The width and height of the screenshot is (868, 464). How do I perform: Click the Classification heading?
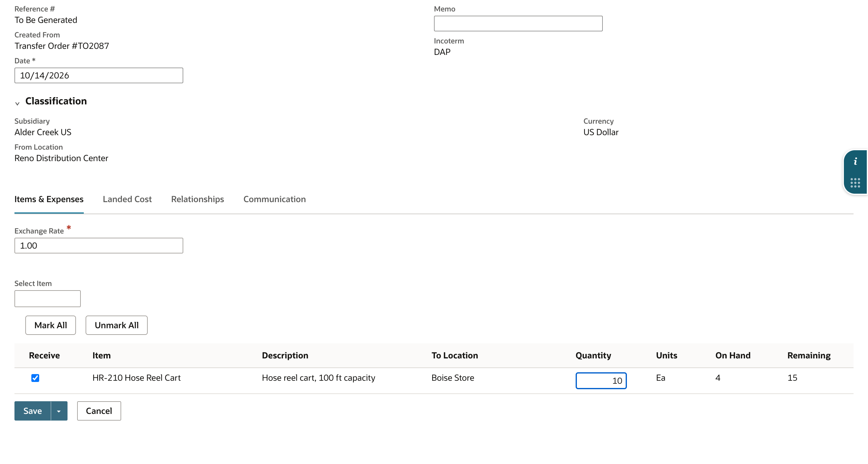pyautogui.click(x=56, y=101)
